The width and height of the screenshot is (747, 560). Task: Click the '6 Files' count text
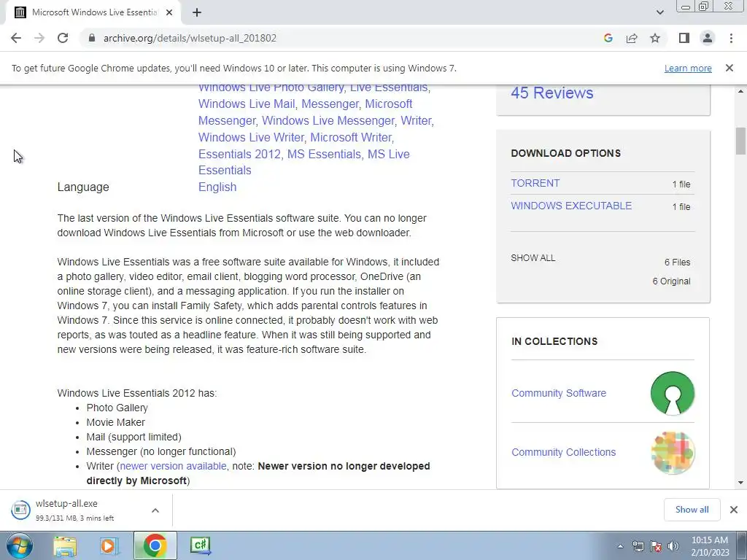tap(677, 262)
